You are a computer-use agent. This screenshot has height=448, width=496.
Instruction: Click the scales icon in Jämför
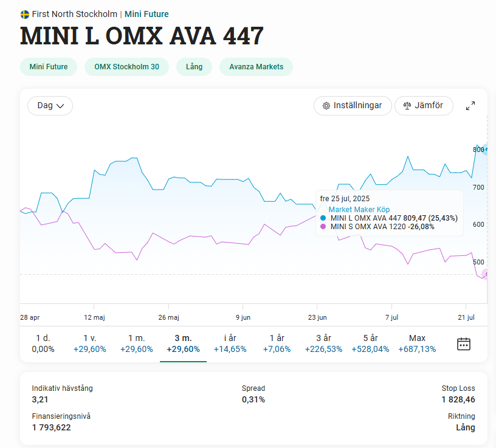[407, 106]
